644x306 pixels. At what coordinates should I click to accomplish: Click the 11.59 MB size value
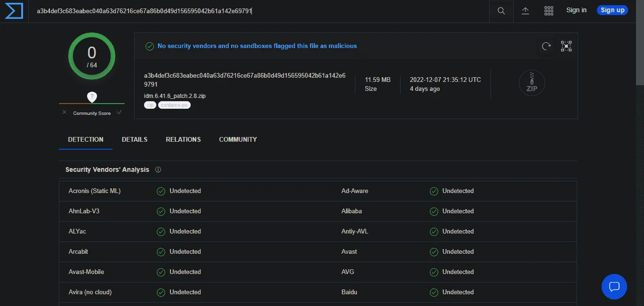pos(378,80)
